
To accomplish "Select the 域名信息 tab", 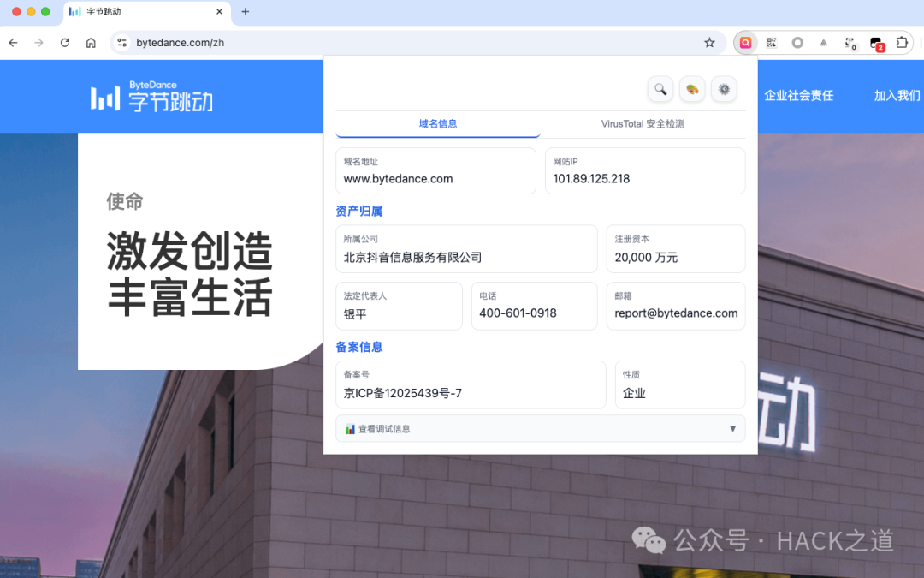I will 437,123.
